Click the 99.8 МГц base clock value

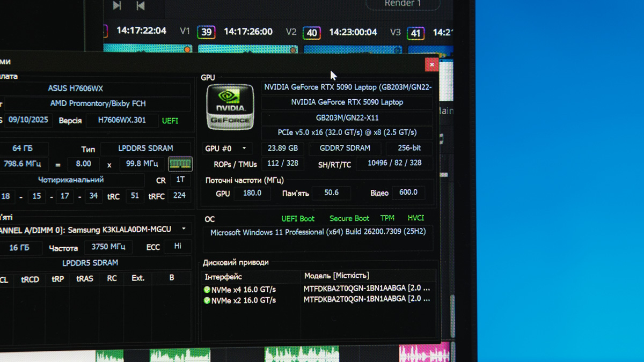[142, 164]
